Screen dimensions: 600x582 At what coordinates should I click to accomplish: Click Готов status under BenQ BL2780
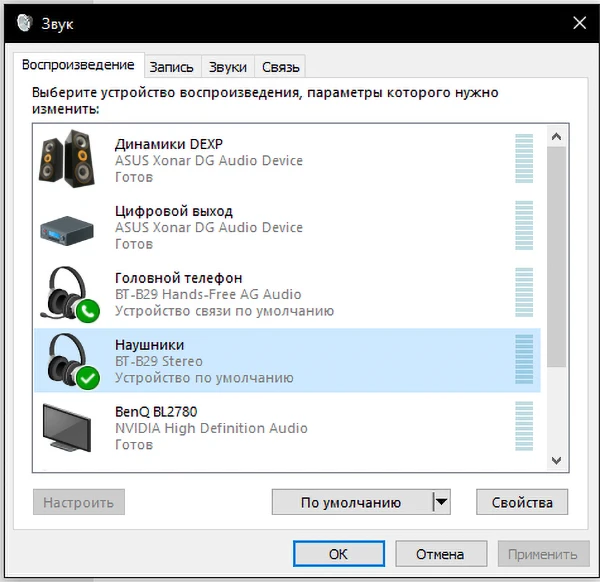click(134, 445)
